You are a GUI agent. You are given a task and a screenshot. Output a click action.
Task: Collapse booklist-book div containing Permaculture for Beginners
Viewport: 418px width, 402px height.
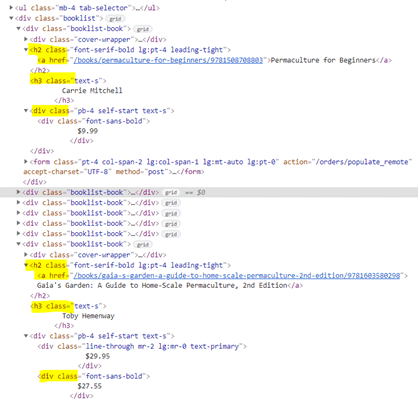tap(19, 28)
